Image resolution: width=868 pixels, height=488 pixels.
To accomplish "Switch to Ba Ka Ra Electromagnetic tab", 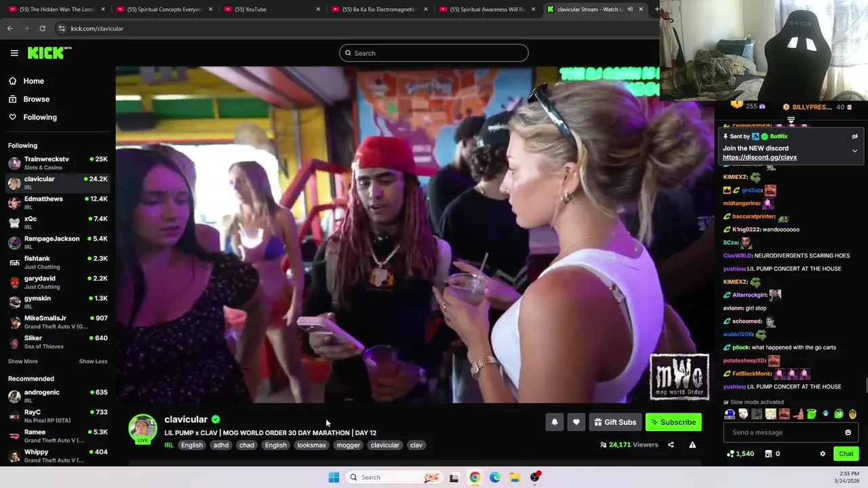I will tap(378, 9).
